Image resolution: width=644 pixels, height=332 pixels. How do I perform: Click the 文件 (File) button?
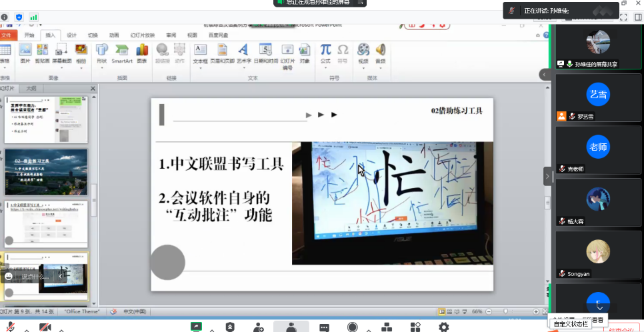7,35
